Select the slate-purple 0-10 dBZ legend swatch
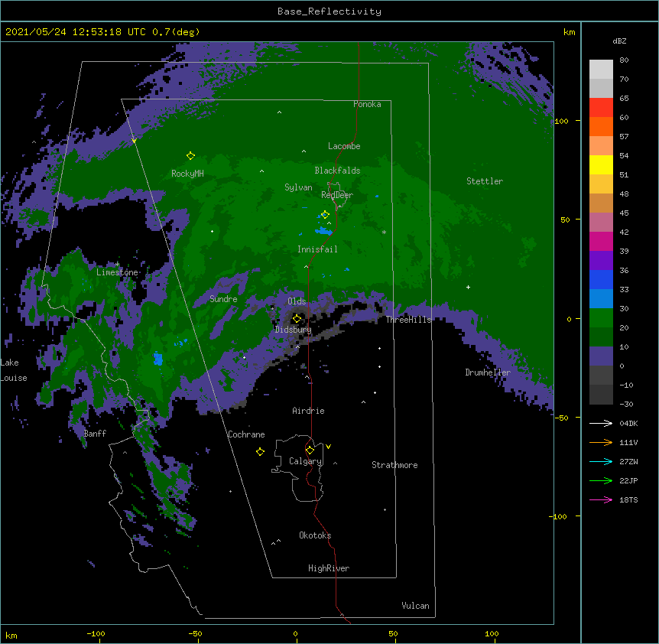 [x=601, y=356]
